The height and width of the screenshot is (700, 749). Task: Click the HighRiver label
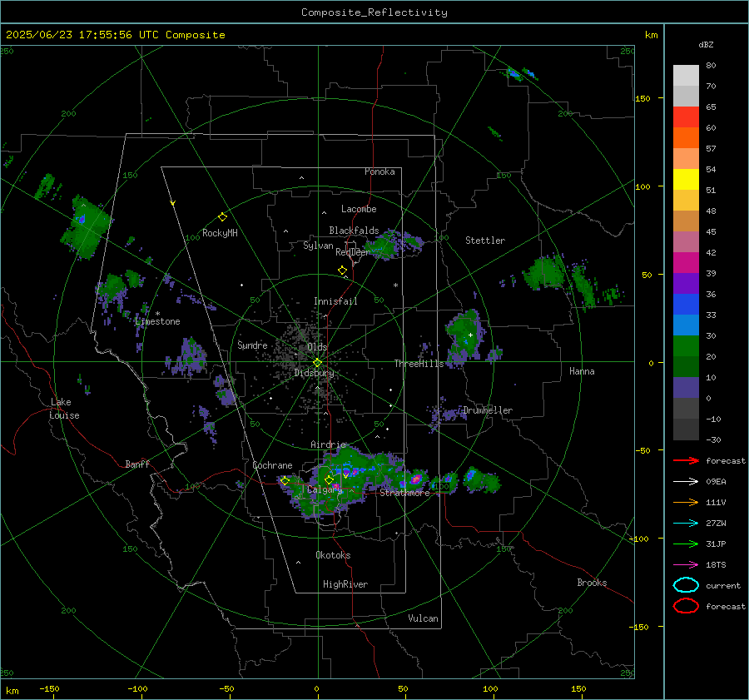coord(345,584)
